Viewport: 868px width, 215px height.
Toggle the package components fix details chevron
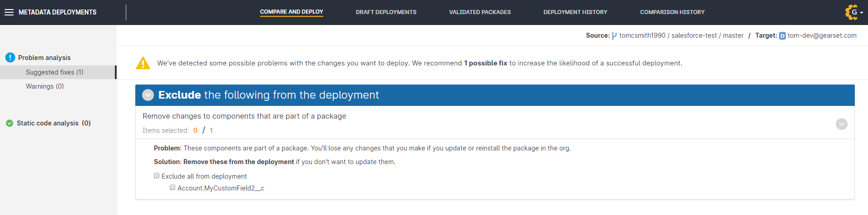841,124
